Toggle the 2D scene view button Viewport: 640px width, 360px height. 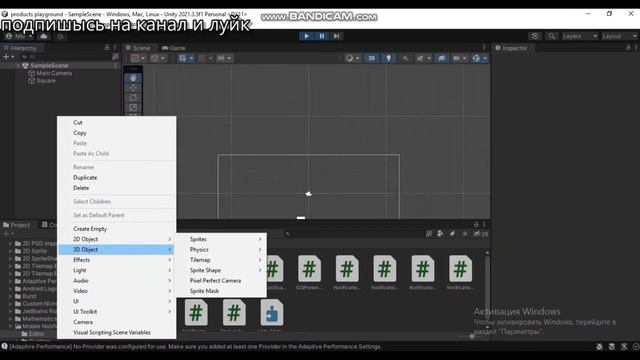371,58
